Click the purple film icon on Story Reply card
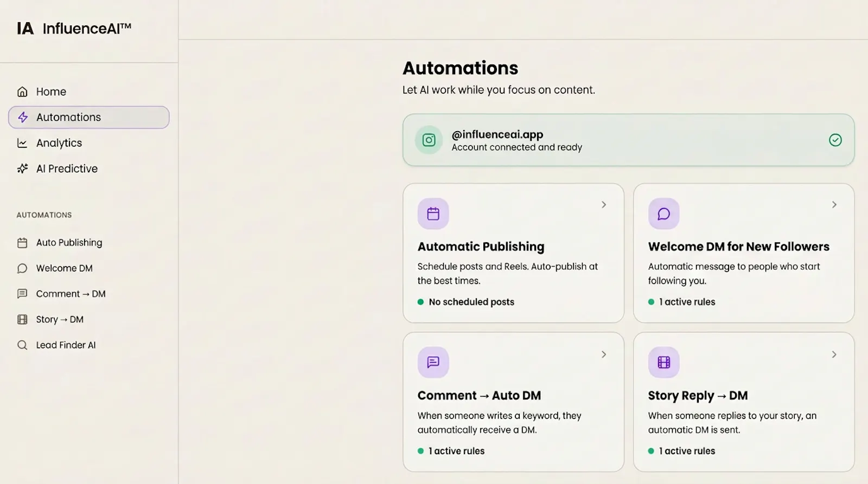Image resolution: width=868 pixels, height=484 pixels. click(663, 362)
